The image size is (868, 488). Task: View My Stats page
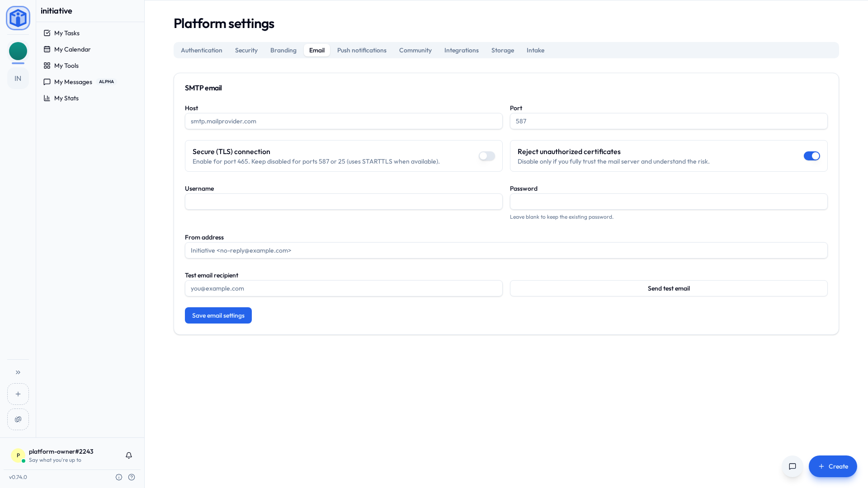point(90,98)
